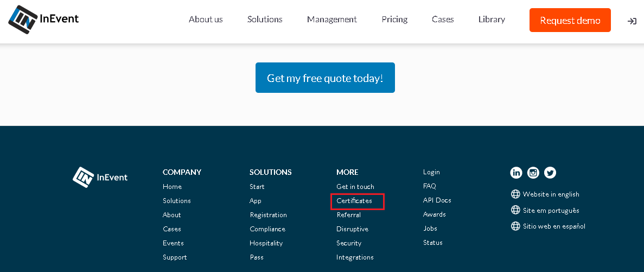Open the LinkedIn social icon

tap(517, 173)
